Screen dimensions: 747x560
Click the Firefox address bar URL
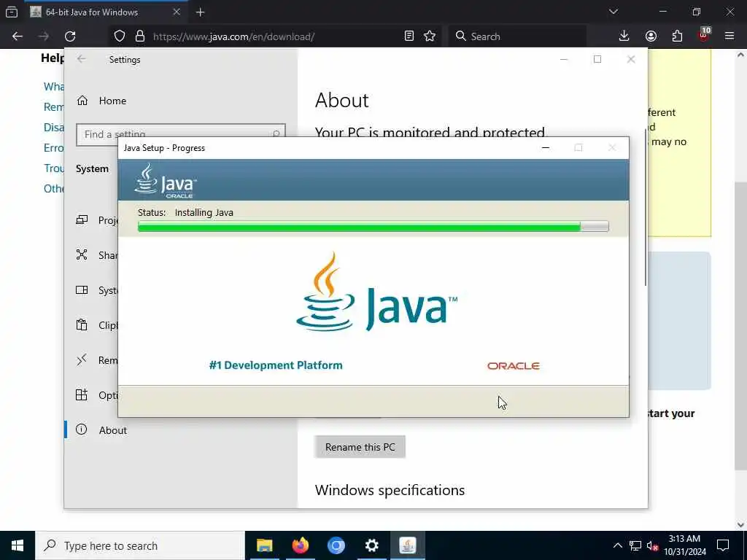pos(233,36)
